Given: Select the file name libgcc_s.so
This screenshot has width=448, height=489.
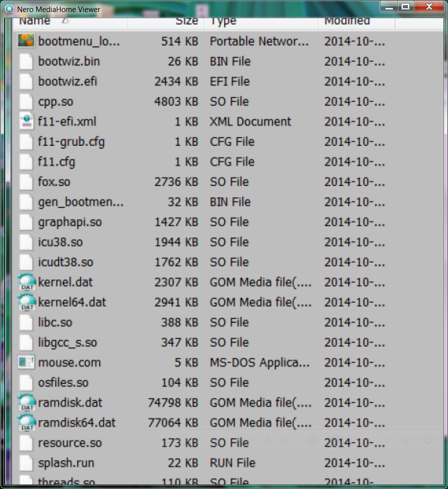Looking at the screenshot, I should tap(67, 343).
